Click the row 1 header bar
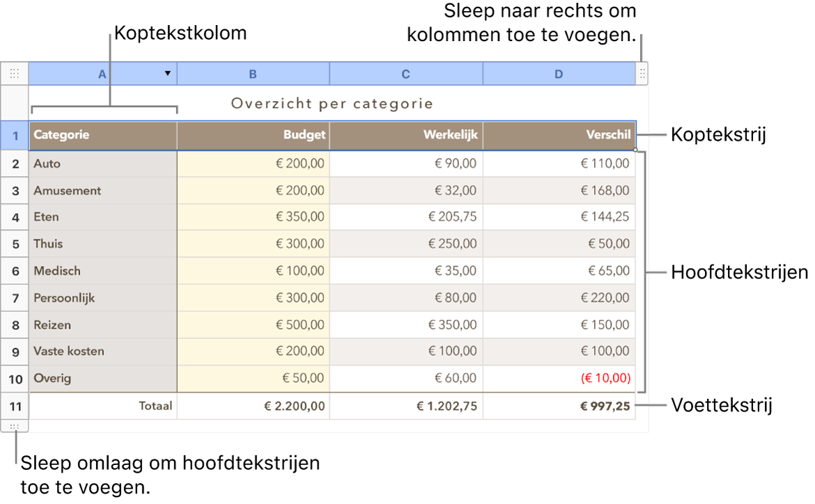The image size is (815, 504). pos(15,135)
